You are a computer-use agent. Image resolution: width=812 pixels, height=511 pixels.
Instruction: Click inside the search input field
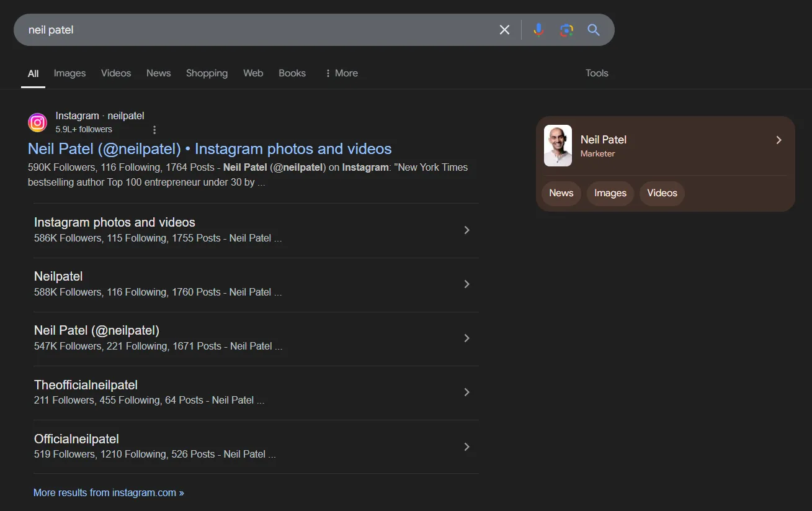(248, 29)
